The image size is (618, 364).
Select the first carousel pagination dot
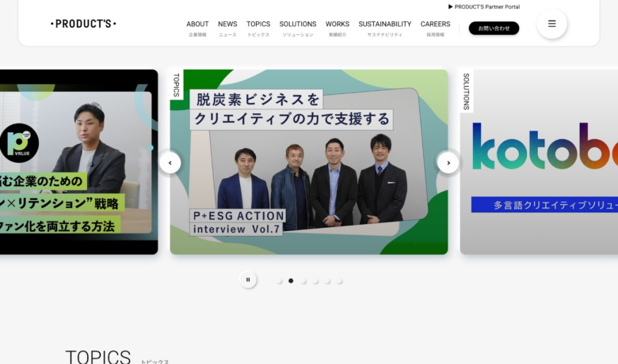pos(279,281)
